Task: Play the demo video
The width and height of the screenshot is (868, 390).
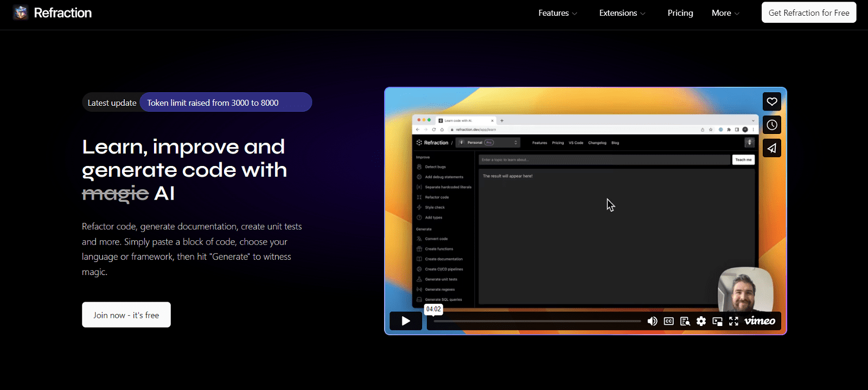Action: pyautogui.click(x=406, y=321)
